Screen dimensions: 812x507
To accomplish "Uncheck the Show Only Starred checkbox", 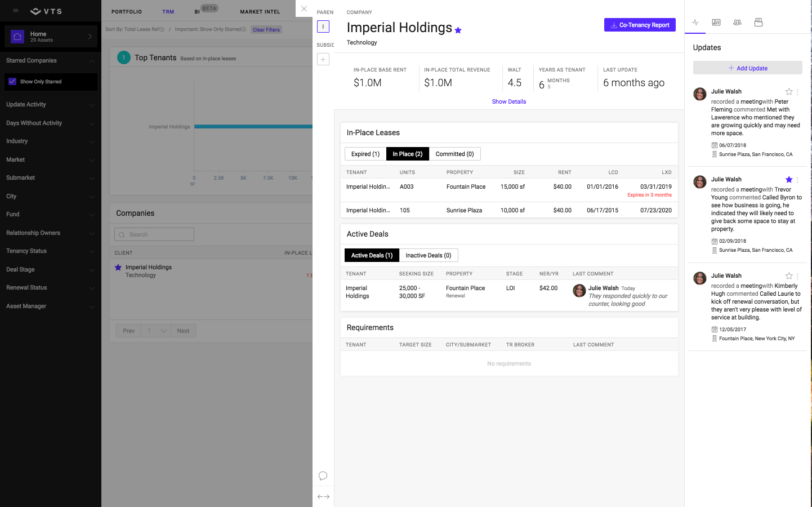I will [12, 82].
